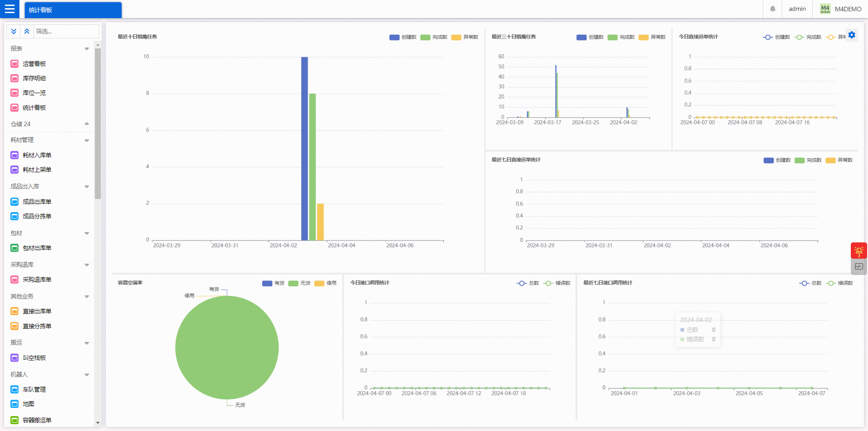Screen dimensions: 868x431
Task: Switch to the 统计看板 top tab
Action: (x=74, y=10)
